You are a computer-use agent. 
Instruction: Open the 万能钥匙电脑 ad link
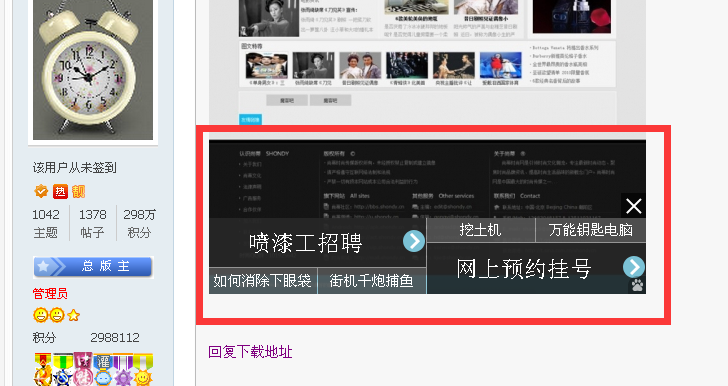coord(591,230)
